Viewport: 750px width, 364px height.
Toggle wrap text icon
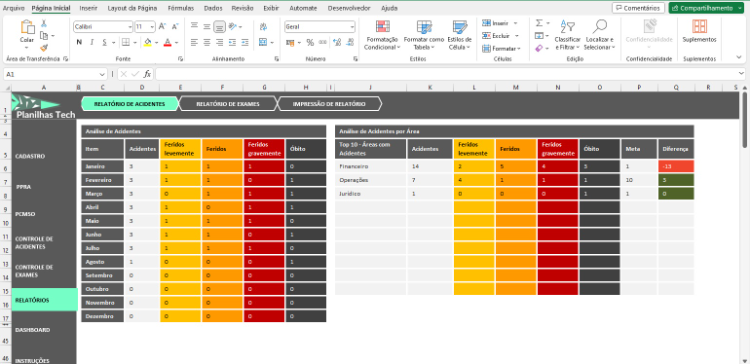pyautogui.click(x=263, y=27)
